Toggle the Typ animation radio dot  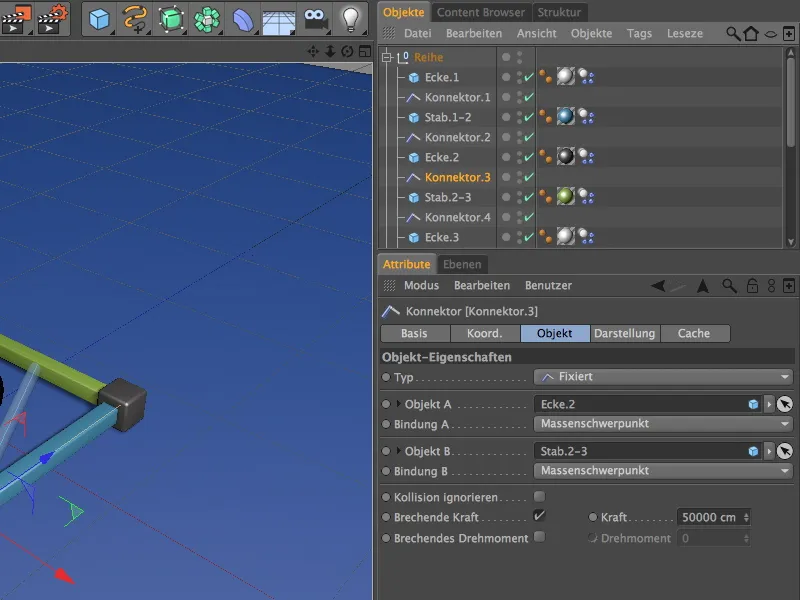(x=386, y=378)
